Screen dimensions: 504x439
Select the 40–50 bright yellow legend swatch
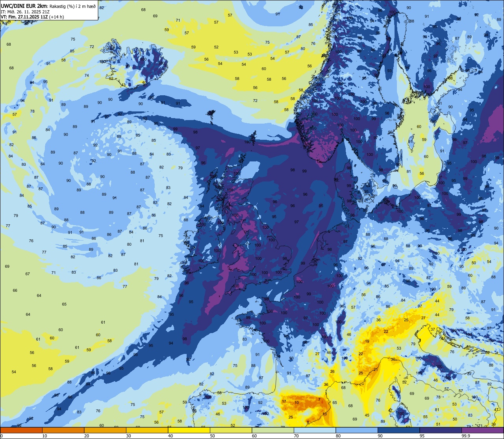pos(189,430)
